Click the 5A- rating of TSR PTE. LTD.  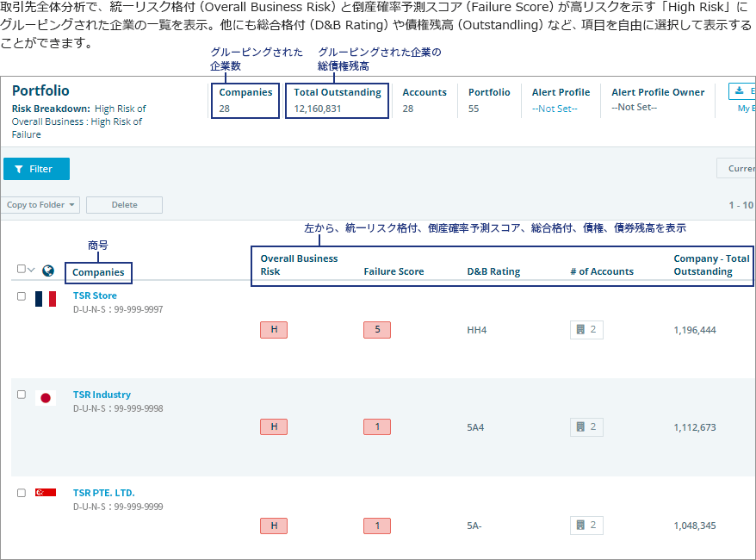(x=474, y=526)
